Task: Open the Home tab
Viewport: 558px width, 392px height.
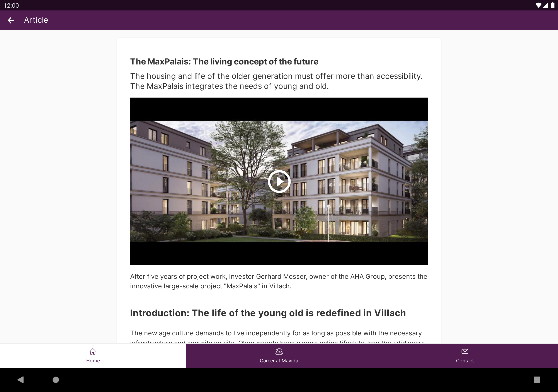Action: (93, 356)
